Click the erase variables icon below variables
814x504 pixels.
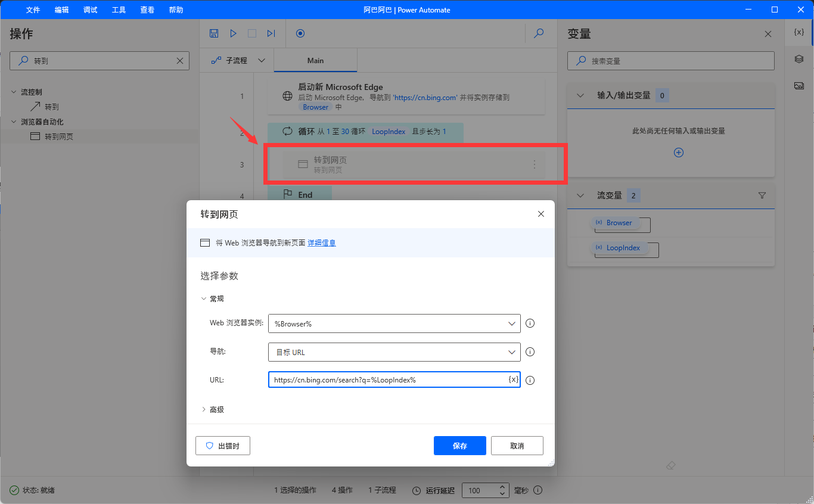pos(671,466)
